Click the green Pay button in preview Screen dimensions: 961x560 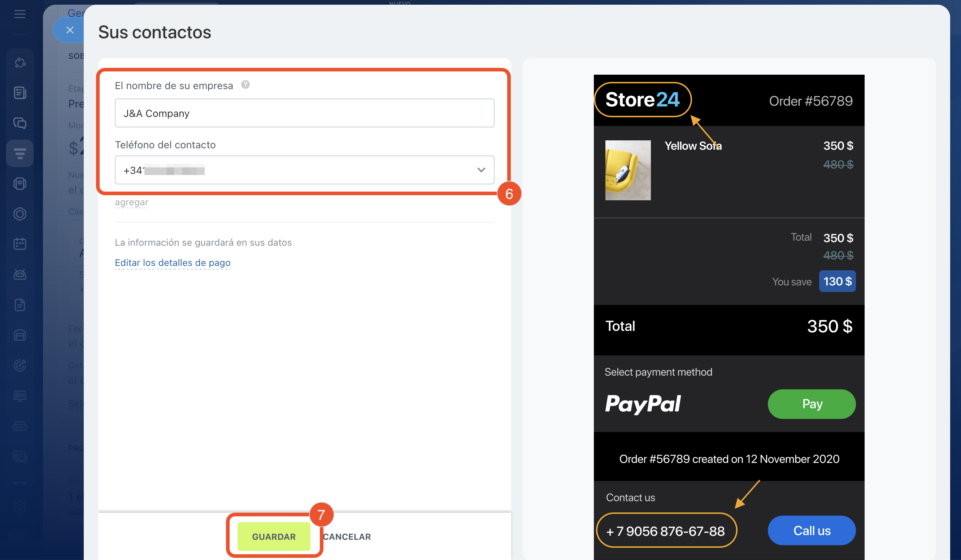(811, 404)
